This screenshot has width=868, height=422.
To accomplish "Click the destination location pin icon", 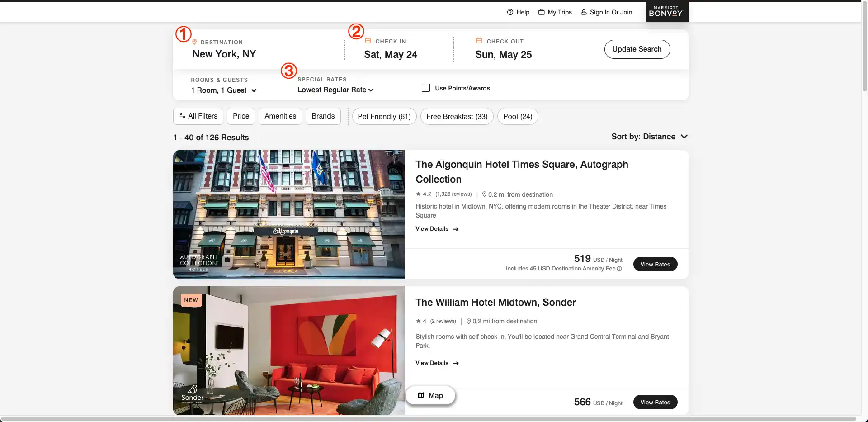I will click(x=194, y=42).
